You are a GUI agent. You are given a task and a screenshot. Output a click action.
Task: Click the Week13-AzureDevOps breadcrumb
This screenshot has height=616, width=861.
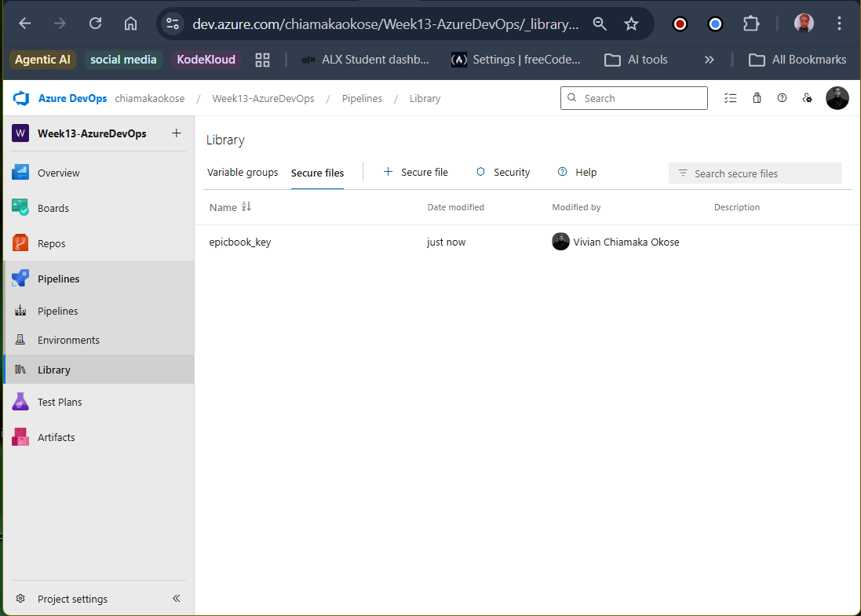click(263, 98)
